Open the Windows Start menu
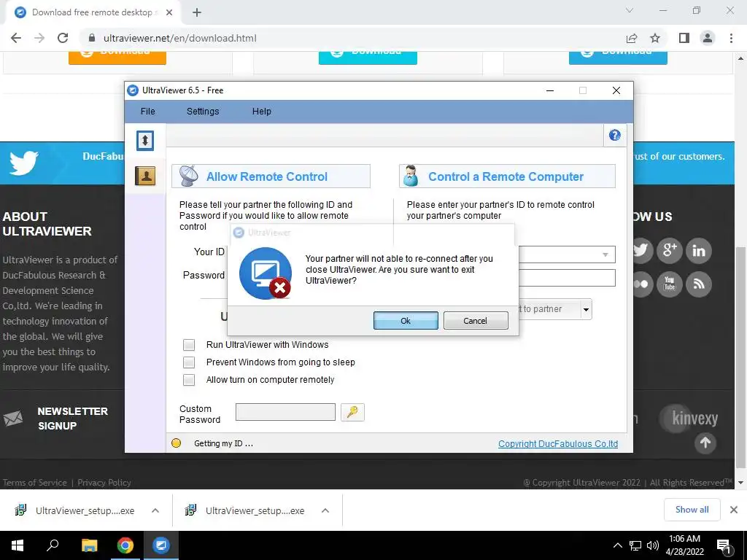 pos(18,545)
